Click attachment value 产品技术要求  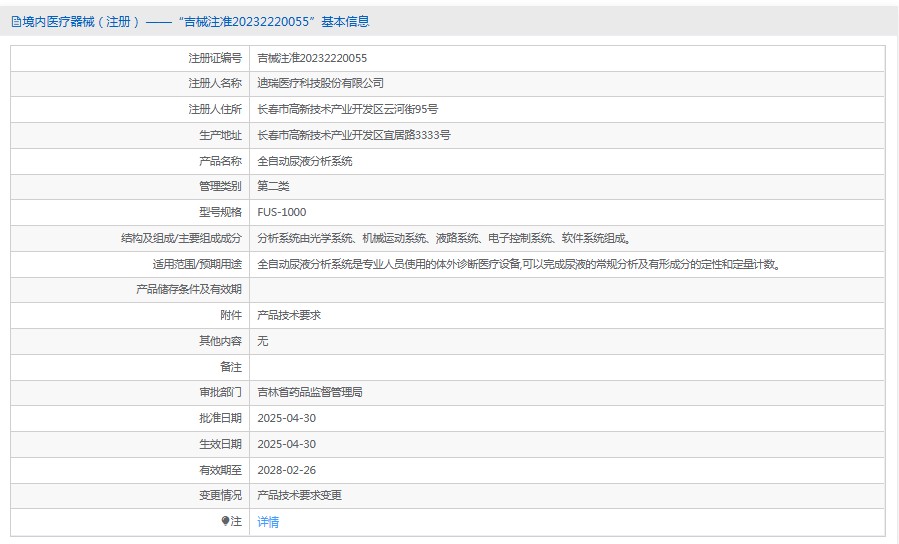289,315
